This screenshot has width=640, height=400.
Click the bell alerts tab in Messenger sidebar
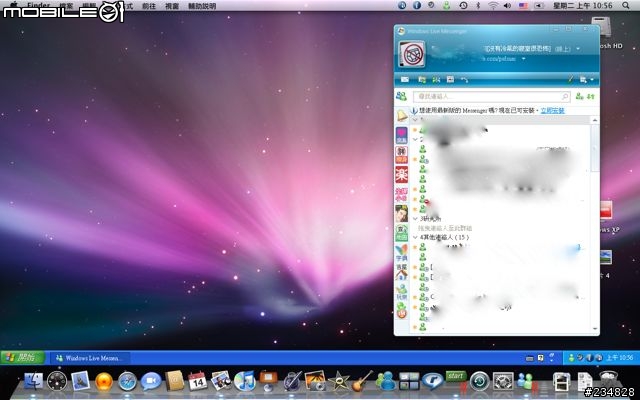[402, 116]
